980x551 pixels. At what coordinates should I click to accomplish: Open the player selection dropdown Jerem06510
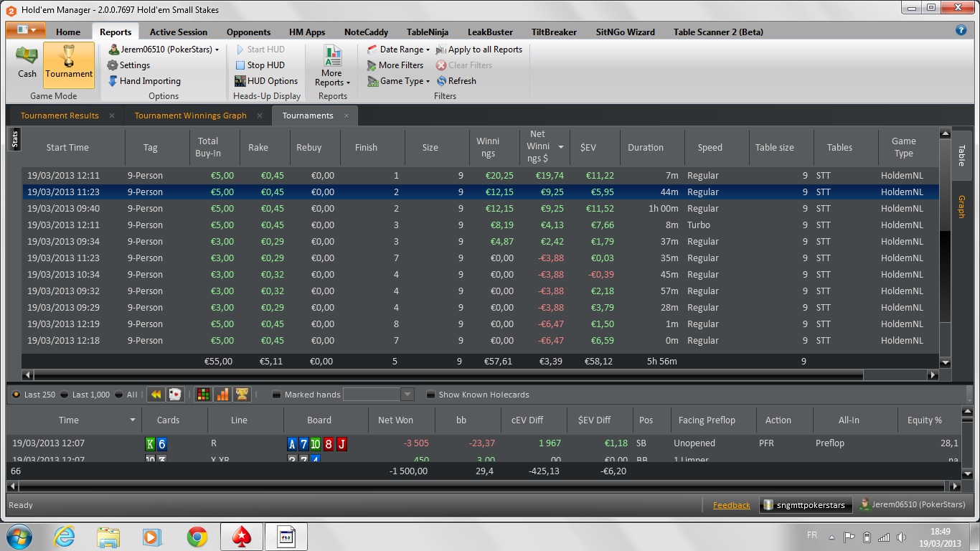(164, 50)
